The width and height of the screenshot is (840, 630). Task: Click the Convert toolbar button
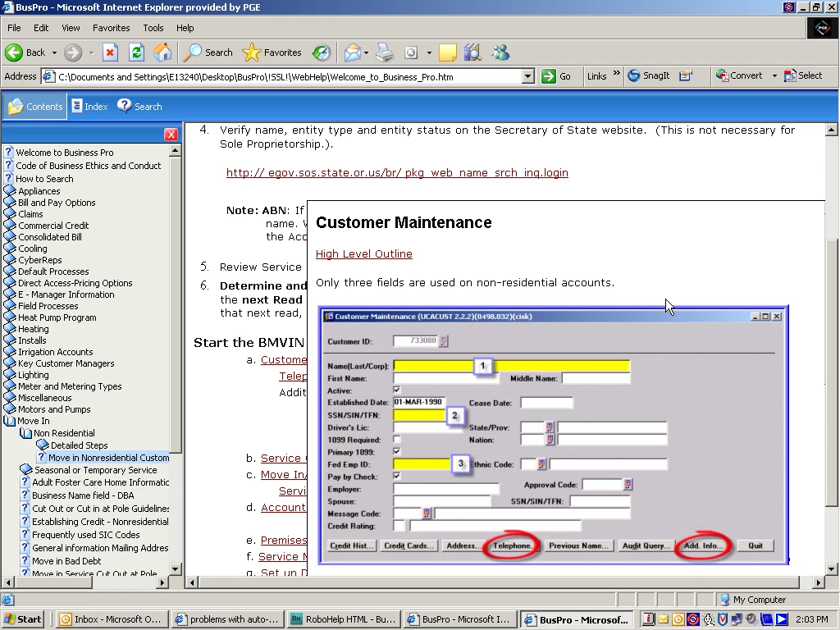pos(739,75)
